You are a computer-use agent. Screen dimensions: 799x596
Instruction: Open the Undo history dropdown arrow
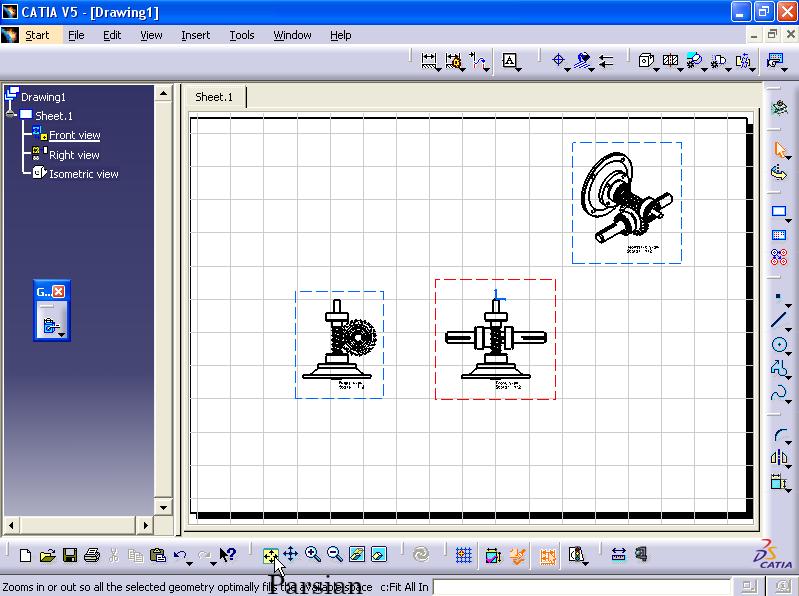click(190, 563)
